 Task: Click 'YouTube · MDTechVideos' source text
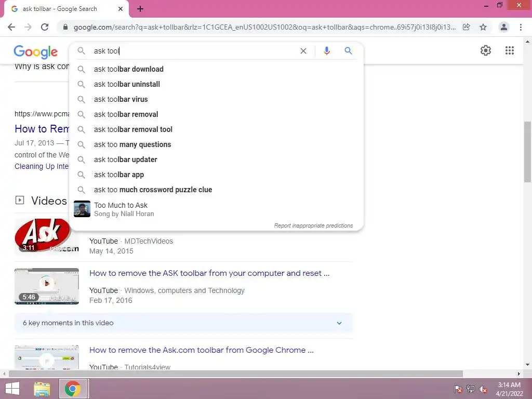point(131,241)
